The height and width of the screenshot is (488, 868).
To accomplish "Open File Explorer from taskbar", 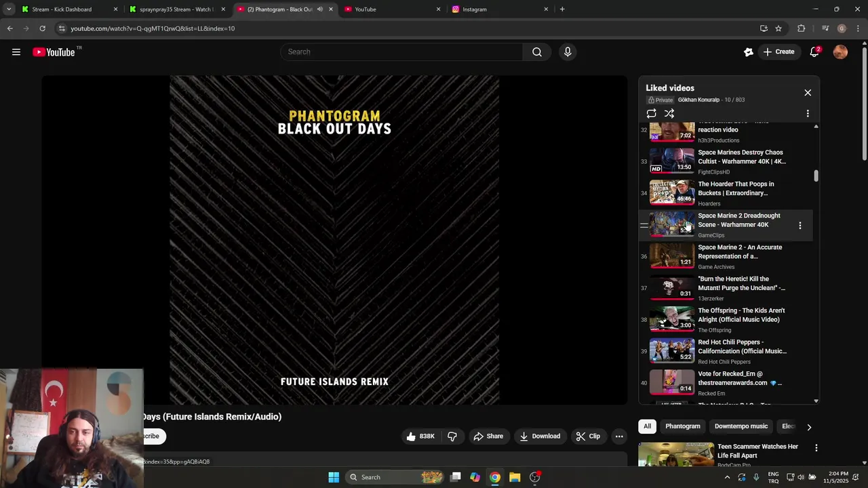I will [515, 477].
